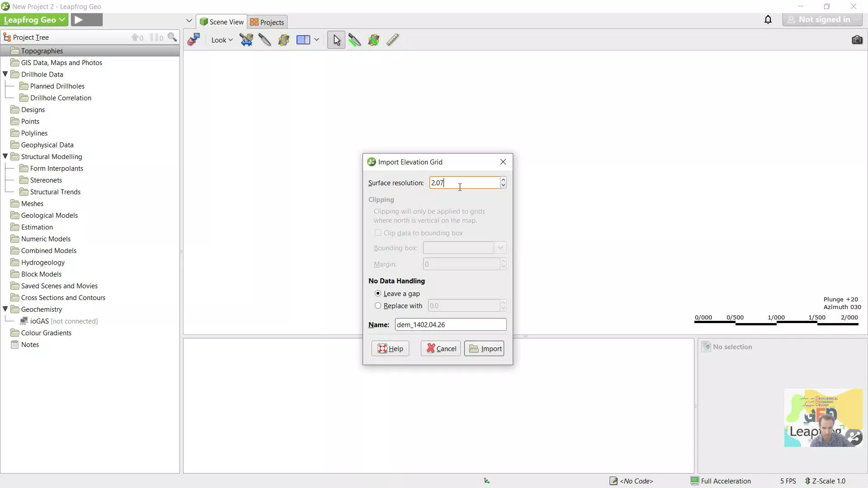Expand Drillhole Data tree item
Screen dimensions: 868x488
[5, 74]
